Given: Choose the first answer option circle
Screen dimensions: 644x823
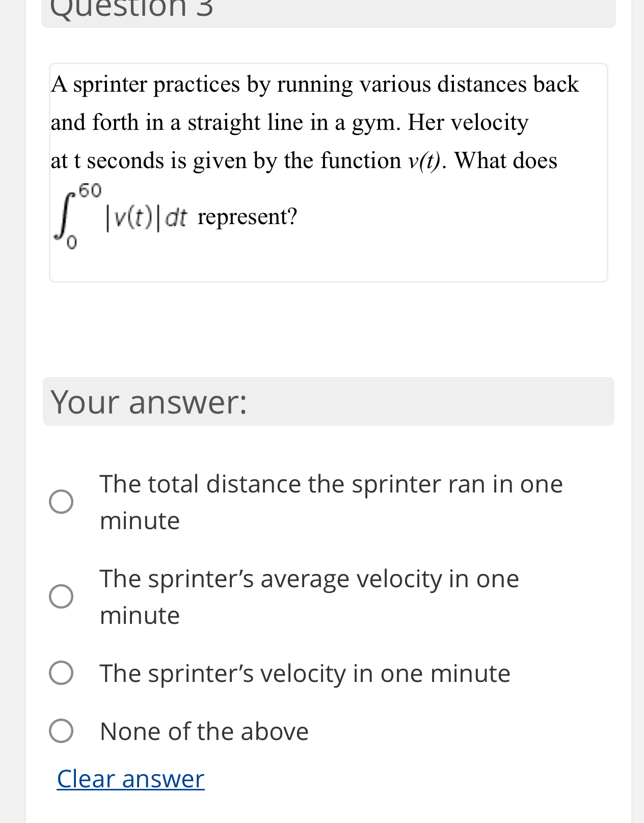Looking at the screenshot, I should click(x=61, y=501).
